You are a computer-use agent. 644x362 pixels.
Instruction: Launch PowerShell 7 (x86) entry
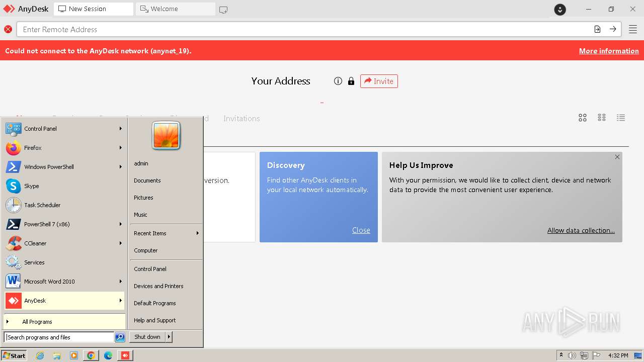pyautogui.click(x=64, y=224)
